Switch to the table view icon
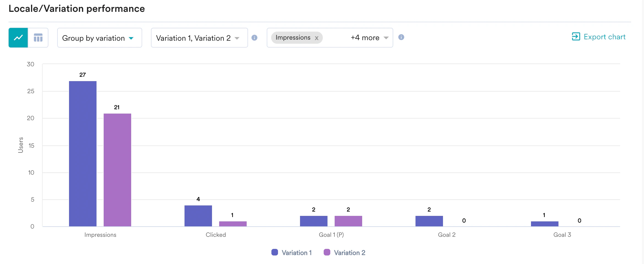The width and height of the screenshot is (644, 264). point(38,38)
